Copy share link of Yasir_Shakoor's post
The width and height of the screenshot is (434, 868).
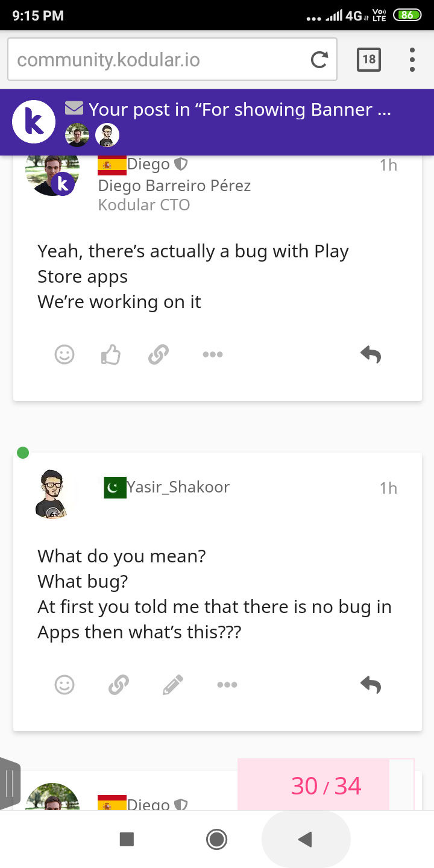tap(119, 685)
